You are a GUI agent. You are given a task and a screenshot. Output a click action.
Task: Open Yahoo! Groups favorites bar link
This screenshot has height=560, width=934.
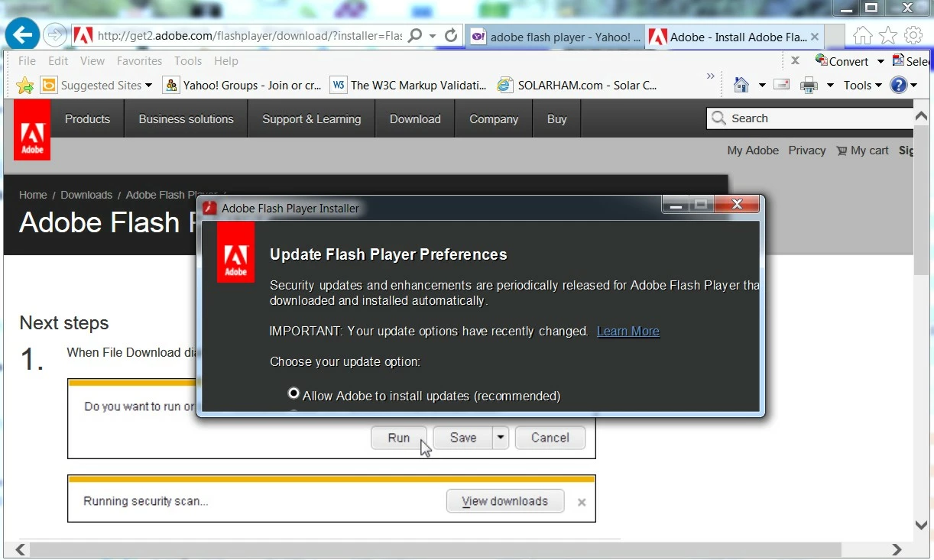(x=243, y=86)
